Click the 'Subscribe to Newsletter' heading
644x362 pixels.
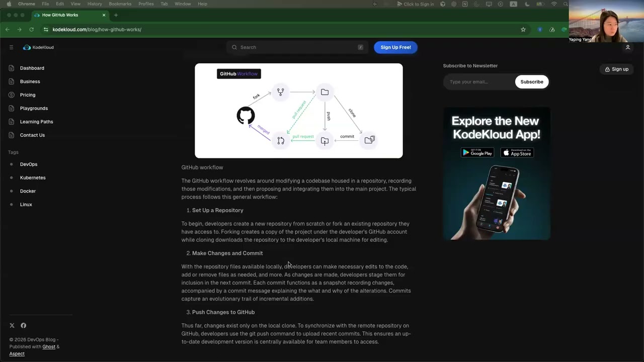pyautogui.click(x=470, y=66)
